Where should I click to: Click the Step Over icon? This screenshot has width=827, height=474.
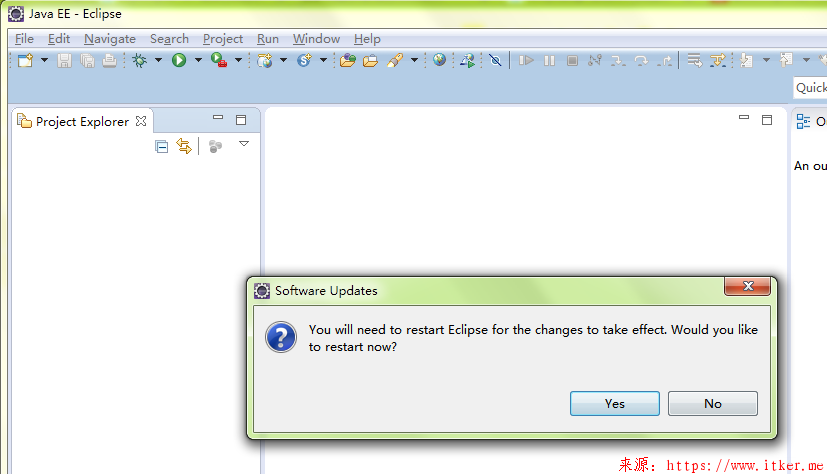click(641, 61)
